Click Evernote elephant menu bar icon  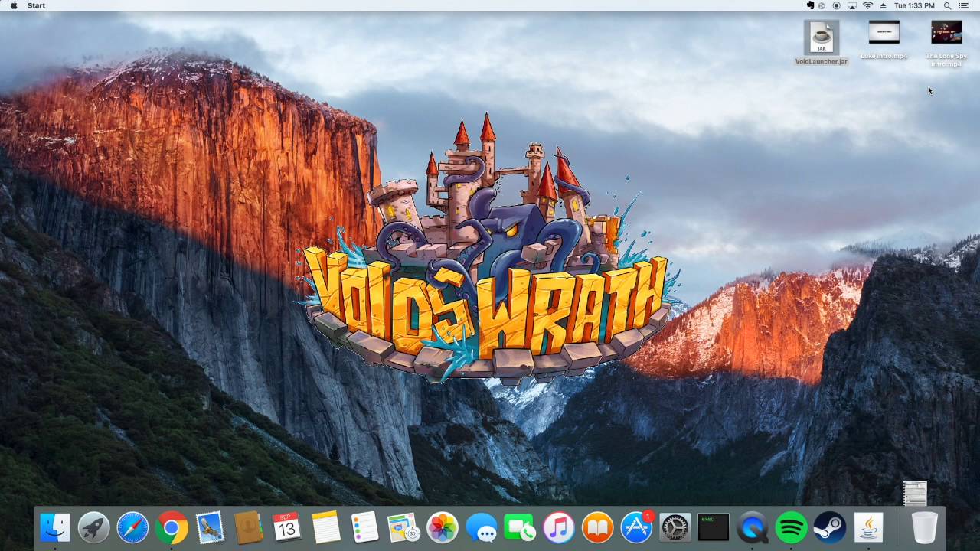(810, 5)
